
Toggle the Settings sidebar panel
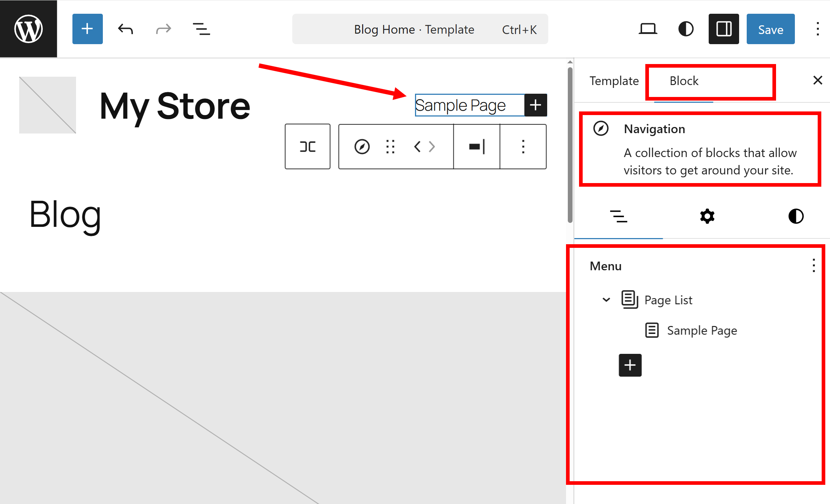(x=724, y=29)
